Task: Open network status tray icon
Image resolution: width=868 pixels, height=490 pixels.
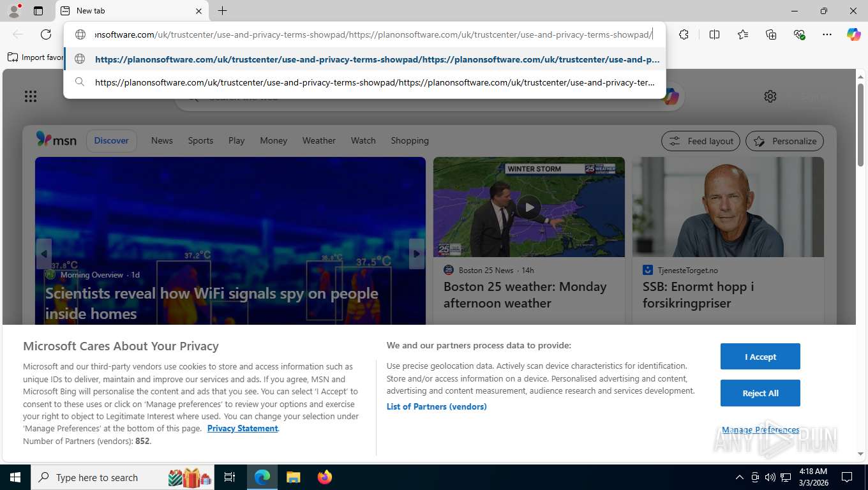Action: point(786,477)
